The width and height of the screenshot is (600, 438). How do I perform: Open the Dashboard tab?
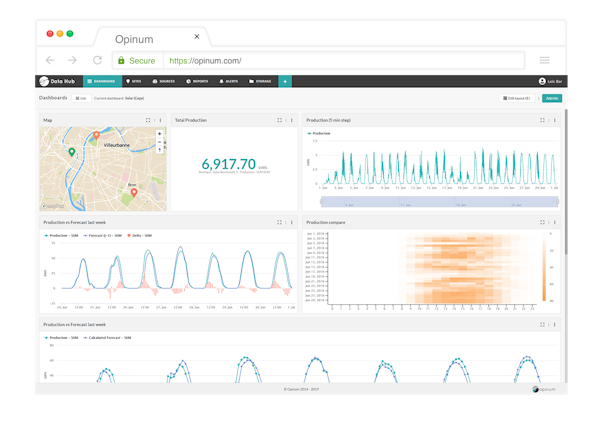[102, 81]
